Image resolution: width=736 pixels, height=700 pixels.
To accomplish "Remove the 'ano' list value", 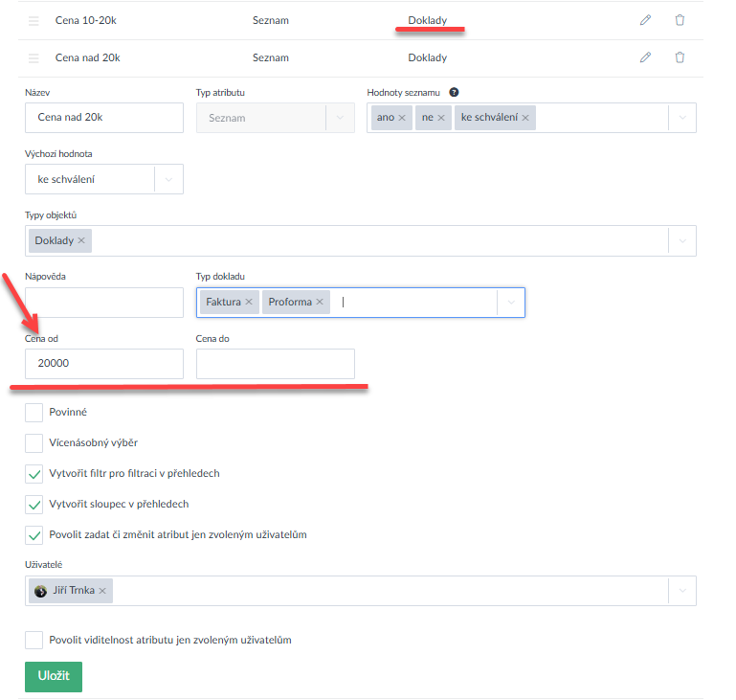I will tap(402, 118).
